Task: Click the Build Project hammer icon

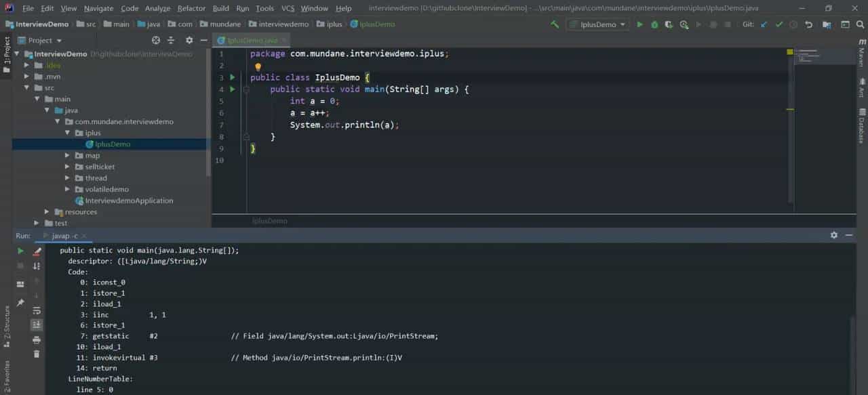Action: coord(555,24)
